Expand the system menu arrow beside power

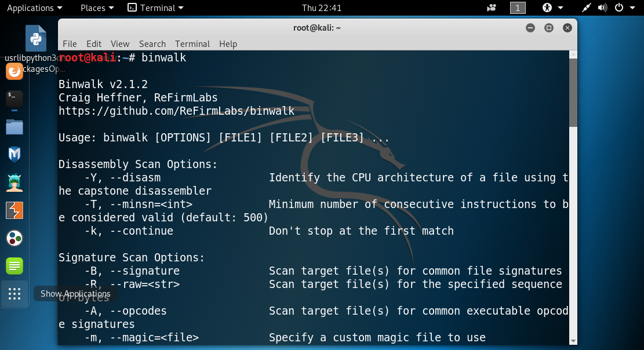point(632,8)
